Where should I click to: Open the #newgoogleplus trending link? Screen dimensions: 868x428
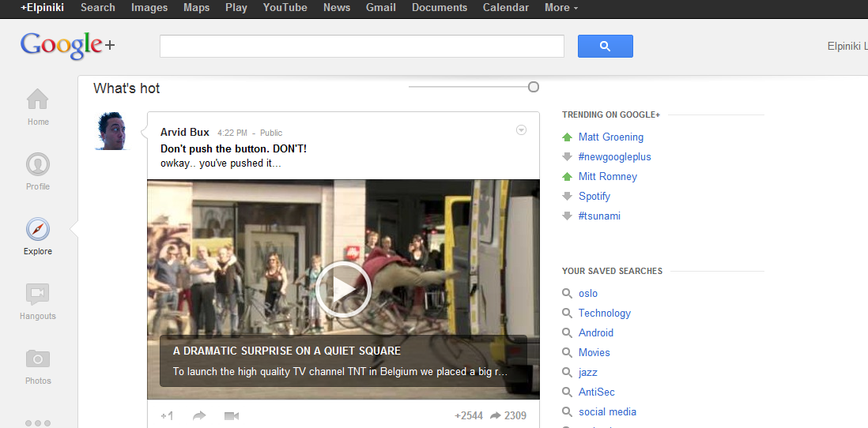pyautogui.click(x=615, y=157)
